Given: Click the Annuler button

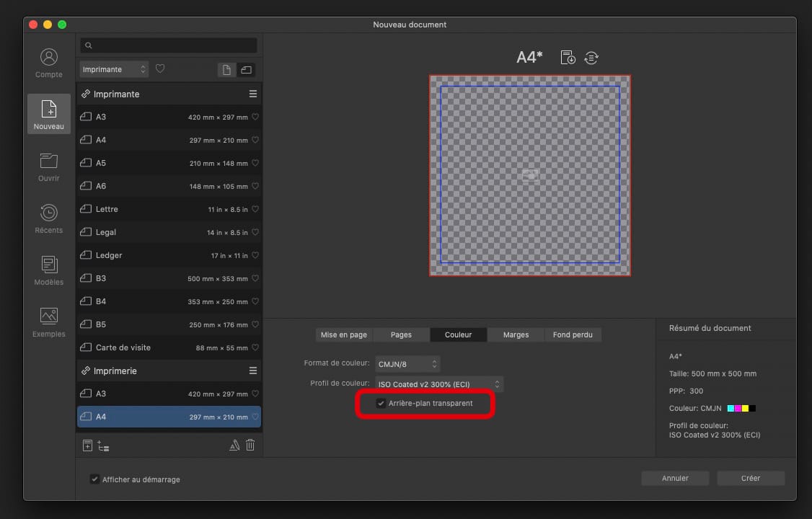Looking at the screenshot, I should 675,478.
